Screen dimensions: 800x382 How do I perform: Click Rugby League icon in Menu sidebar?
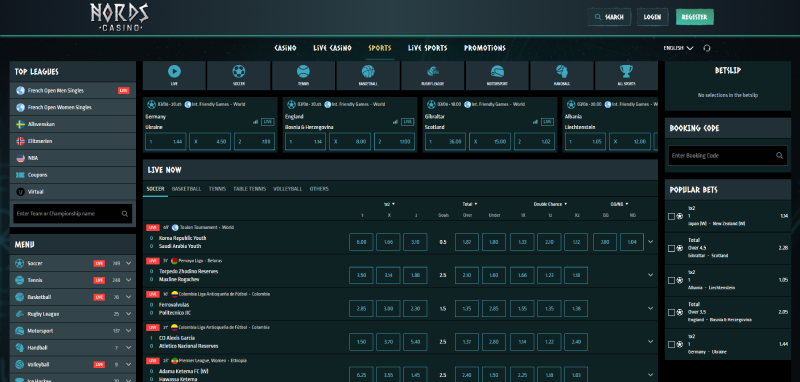[x=19, y=314]
